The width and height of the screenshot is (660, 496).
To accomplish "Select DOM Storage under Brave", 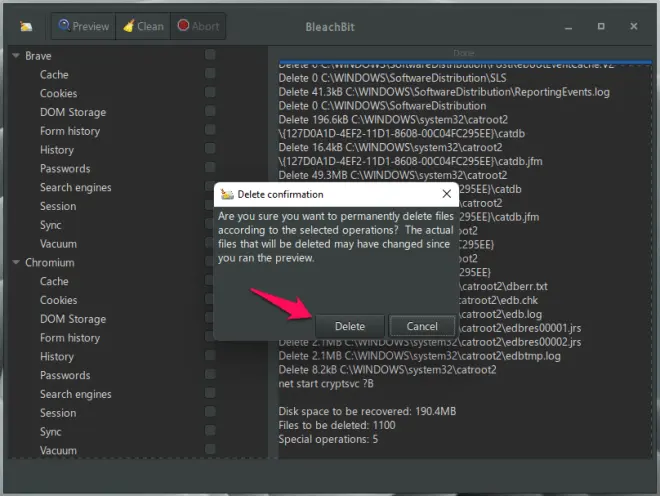I will [x=73, y=112].
